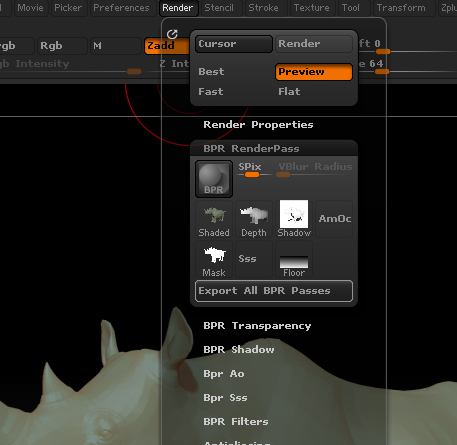
Task: Click the BPR render sphere icon
Action: 214,179
